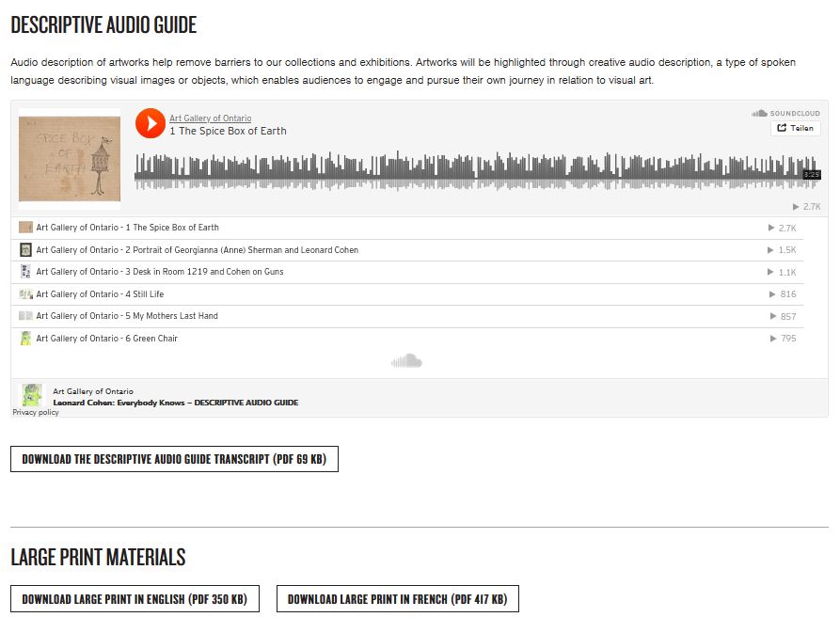
Task: Download large print in English PDF
Action: (x=135, y=599)
